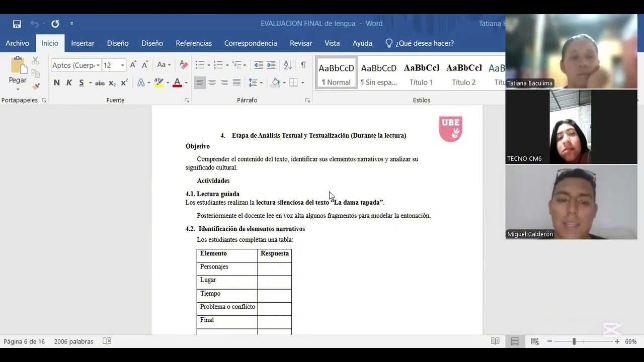Open the Archivo menu
This screenshot has height=362, width=644.
[x=18, y=43]
